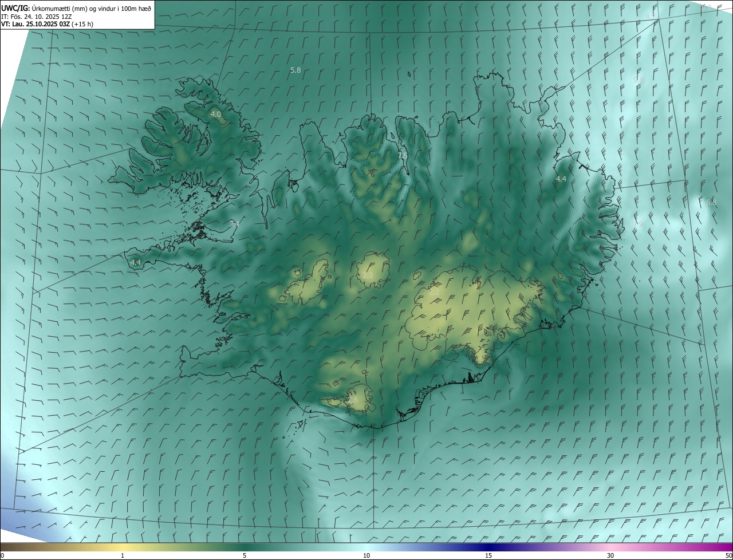Click the 2.6 value on the southern glacier

tap(353, 400)
